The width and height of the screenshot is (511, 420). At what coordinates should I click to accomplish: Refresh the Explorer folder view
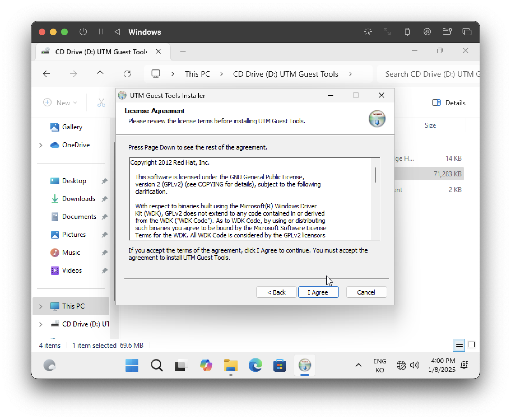tap(127, 74)
